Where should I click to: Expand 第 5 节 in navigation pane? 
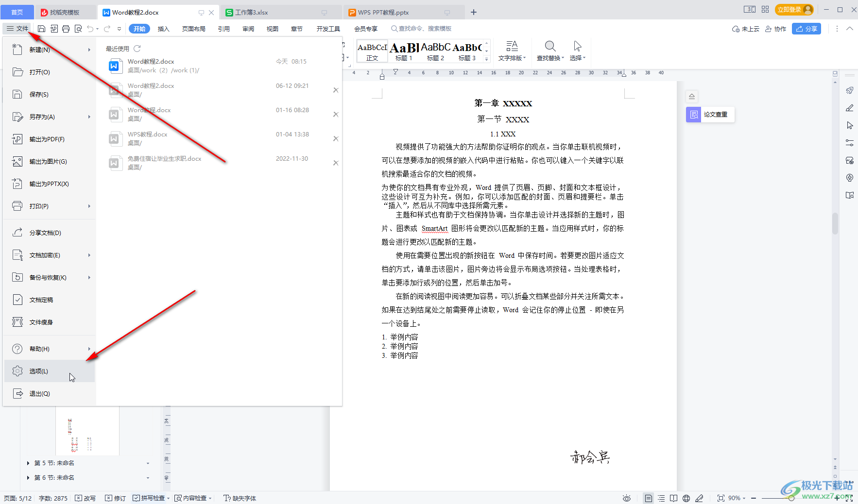(x=28, y=463)
